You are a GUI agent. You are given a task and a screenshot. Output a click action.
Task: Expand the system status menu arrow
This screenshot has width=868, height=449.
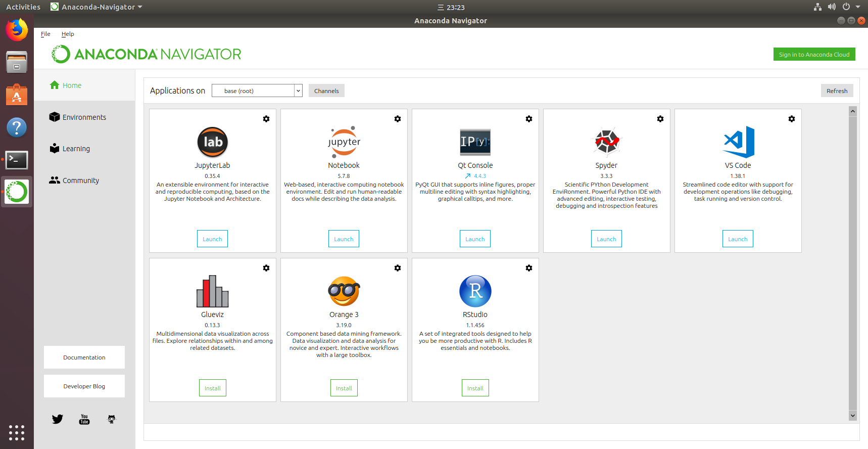point(858,7)
